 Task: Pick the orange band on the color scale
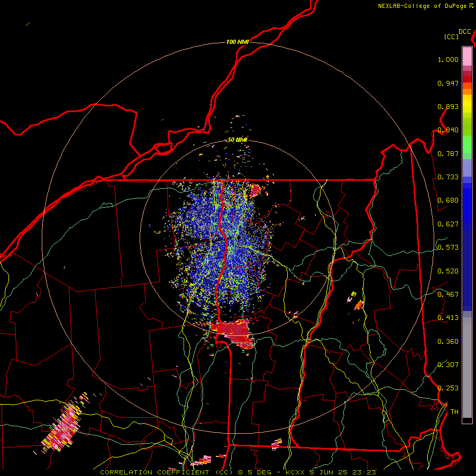[467, 88]
